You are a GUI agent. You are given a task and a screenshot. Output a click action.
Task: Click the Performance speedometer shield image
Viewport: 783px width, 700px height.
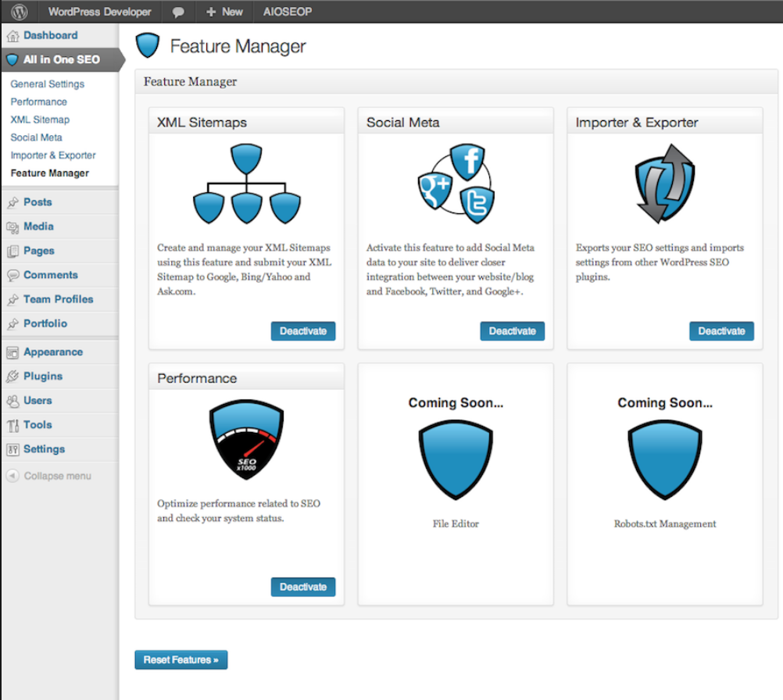click(247, 439)
